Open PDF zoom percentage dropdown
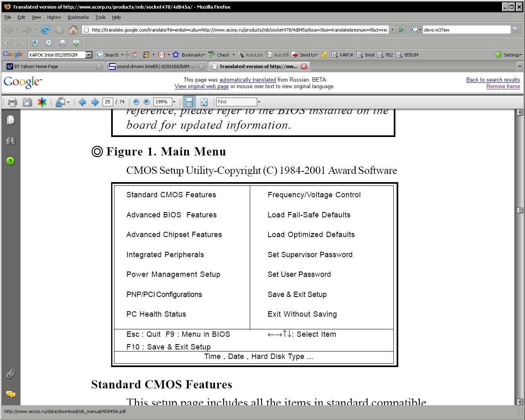 (x=174, y=102)
